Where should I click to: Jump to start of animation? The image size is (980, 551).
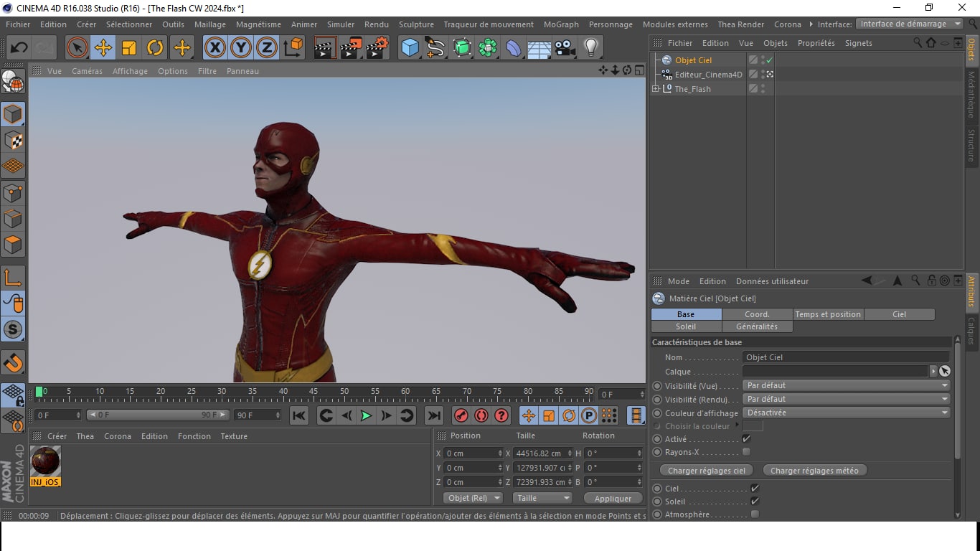coord(299,415)
